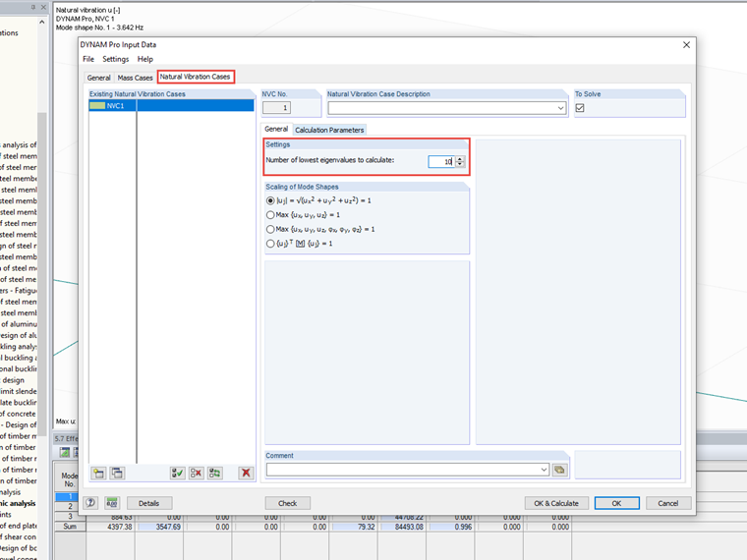
Task: Click the table cell with value 3547.69
Action: tap(159, 527)
